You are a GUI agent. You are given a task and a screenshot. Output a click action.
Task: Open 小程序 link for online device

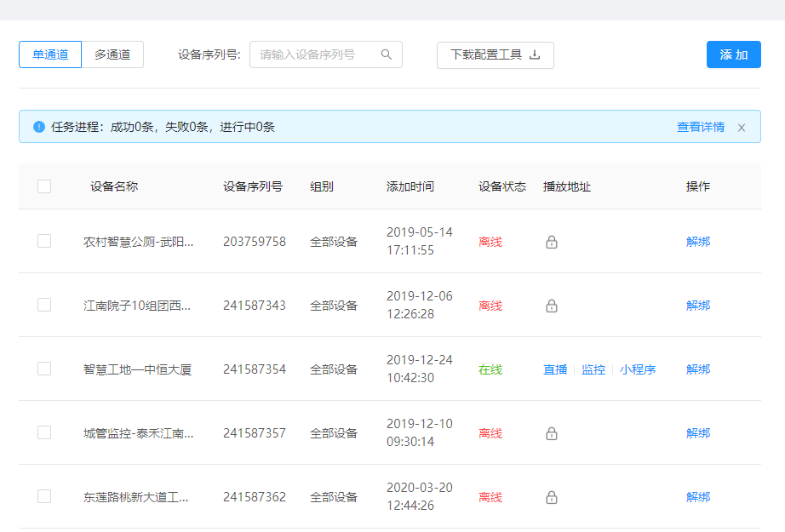637,369
